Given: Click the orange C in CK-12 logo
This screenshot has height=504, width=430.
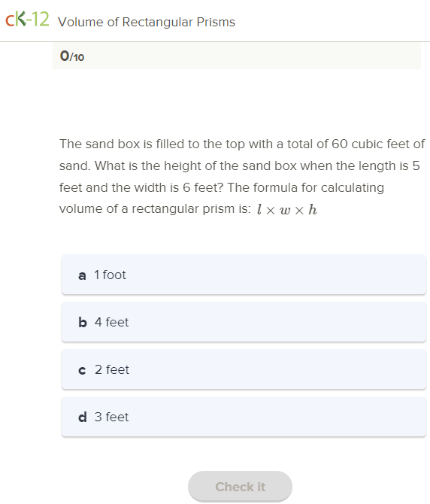Looking at the screenshot, I should 10,21.
